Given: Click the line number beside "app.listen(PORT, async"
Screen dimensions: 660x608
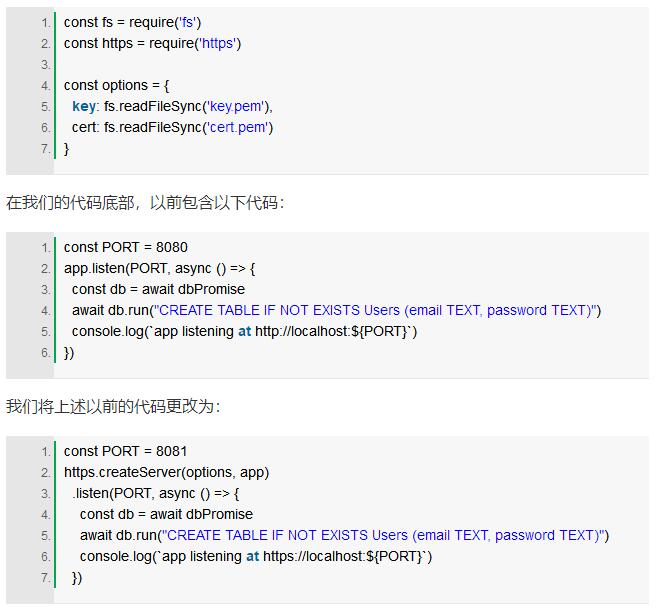Looking at the screenshot, I should coord(45,268).
